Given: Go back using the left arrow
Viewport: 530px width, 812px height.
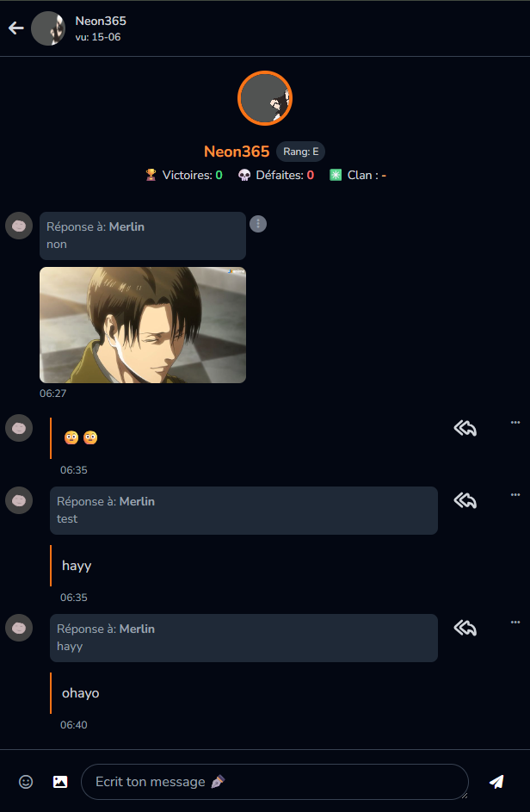Looking at the screenshot, I should click(16, 28).
